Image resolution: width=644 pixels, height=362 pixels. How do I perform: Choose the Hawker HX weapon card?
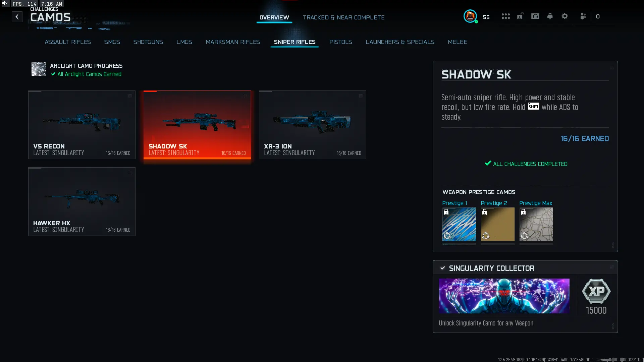click(82, 201)
